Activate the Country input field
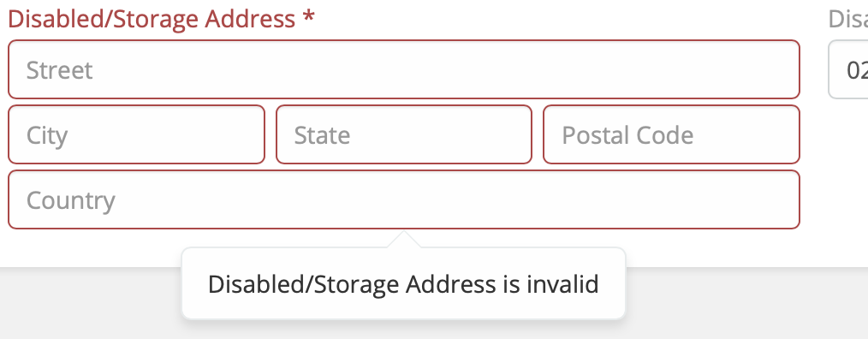This screenshot has height=339, width=868. [x=403, y=199]
